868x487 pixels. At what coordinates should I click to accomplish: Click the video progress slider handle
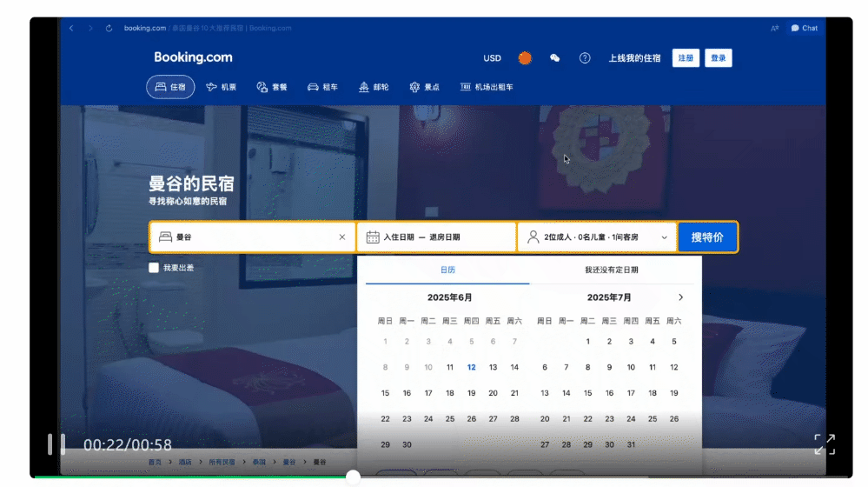(x=353, y=477)
